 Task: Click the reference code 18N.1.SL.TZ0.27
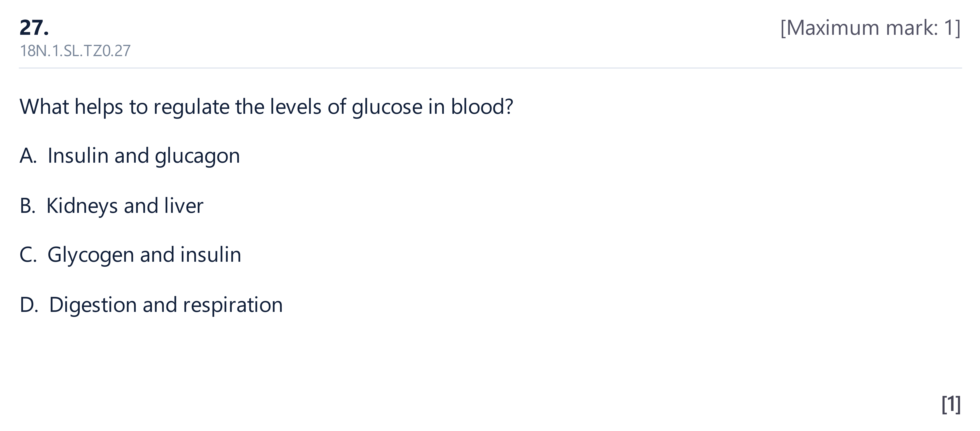(75, 51)
